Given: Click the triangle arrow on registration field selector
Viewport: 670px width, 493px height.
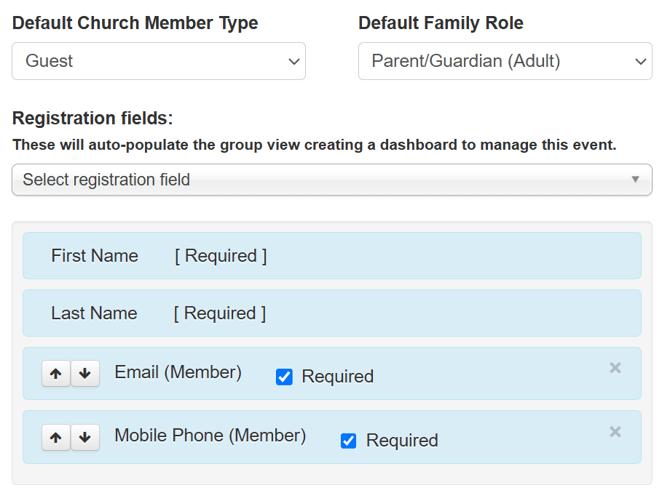Looking at the screenshot, I should coord(635,179).
